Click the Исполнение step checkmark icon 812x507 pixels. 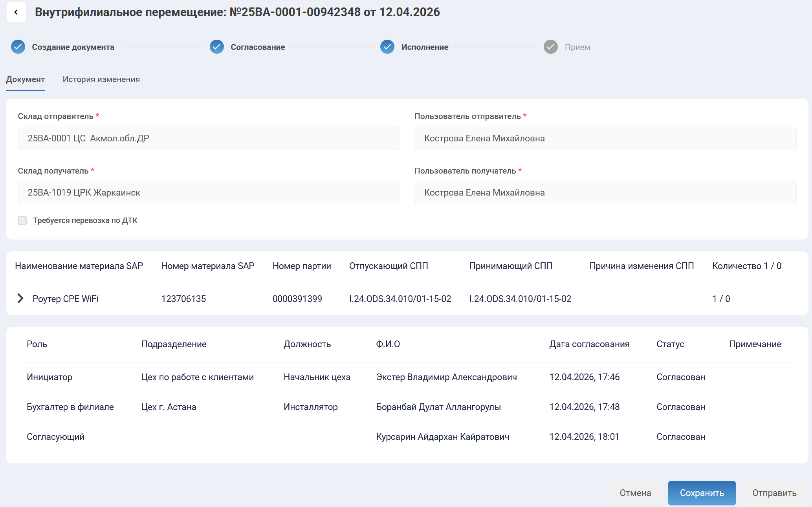tap(387, 47)
